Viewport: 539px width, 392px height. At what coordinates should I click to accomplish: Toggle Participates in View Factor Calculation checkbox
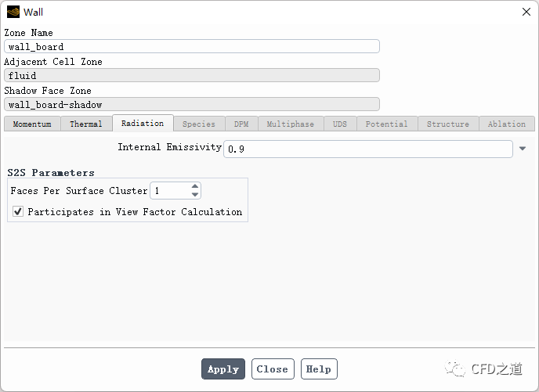(x=18, y=212)
